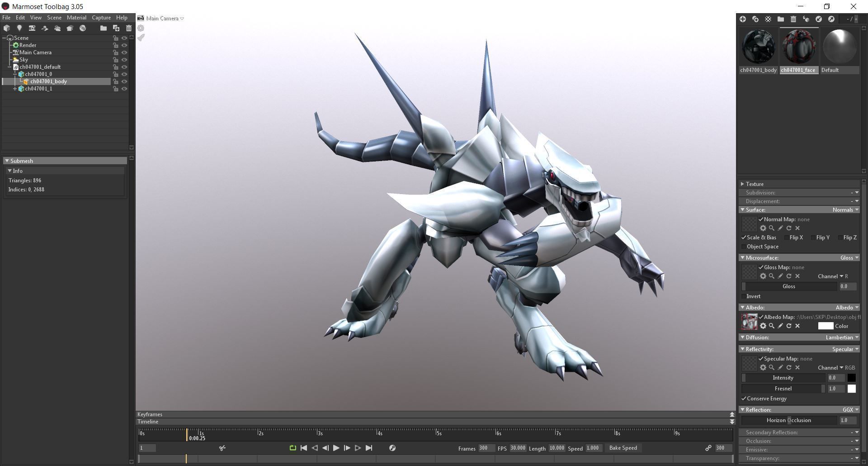Screen dimensions: 868x466
Task: Duplicate the selected scene object
Action: click(116, 28)
